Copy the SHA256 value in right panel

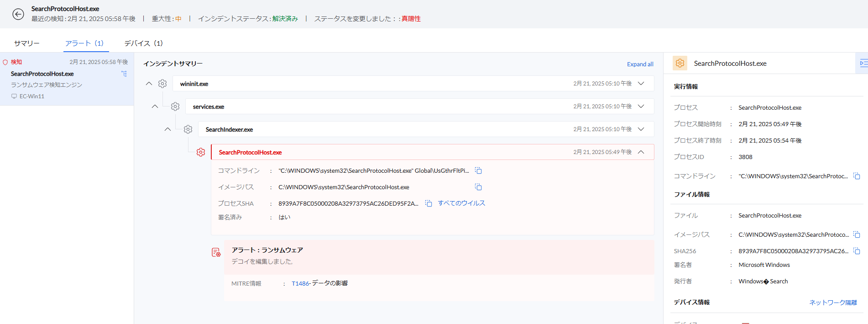pos(857,251)
